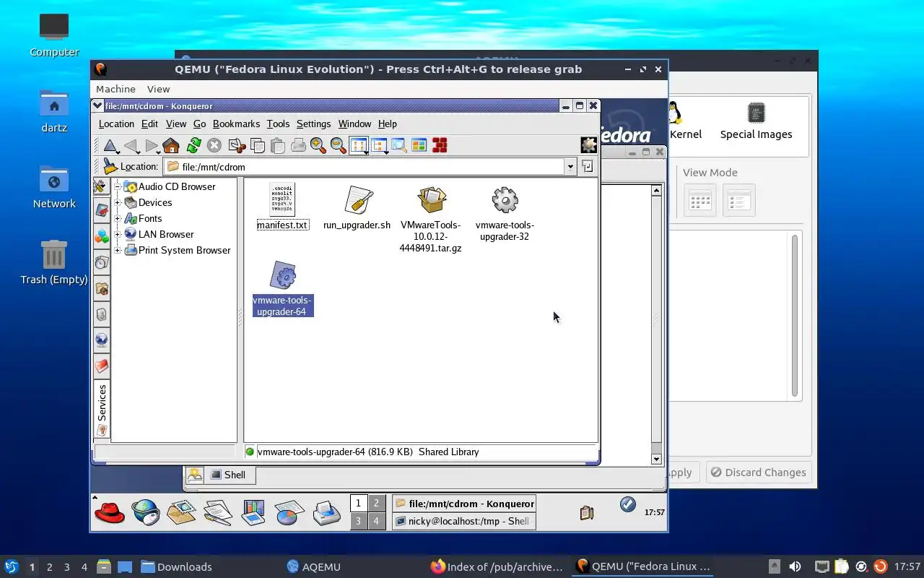Reload the cdrom folder view

tap(193, 146)
